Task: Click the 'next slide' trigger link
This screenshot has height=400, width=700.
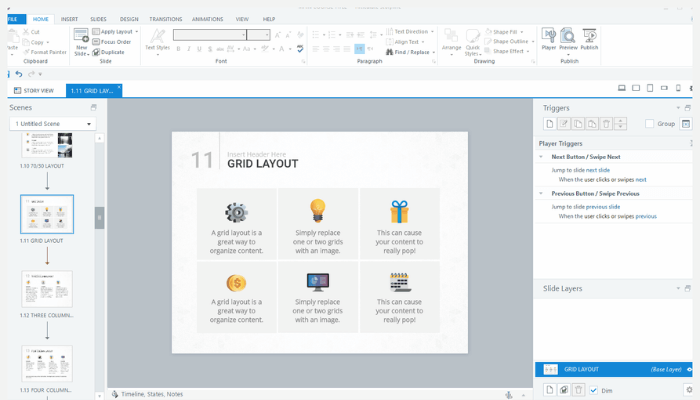Action: pos(598,170)
